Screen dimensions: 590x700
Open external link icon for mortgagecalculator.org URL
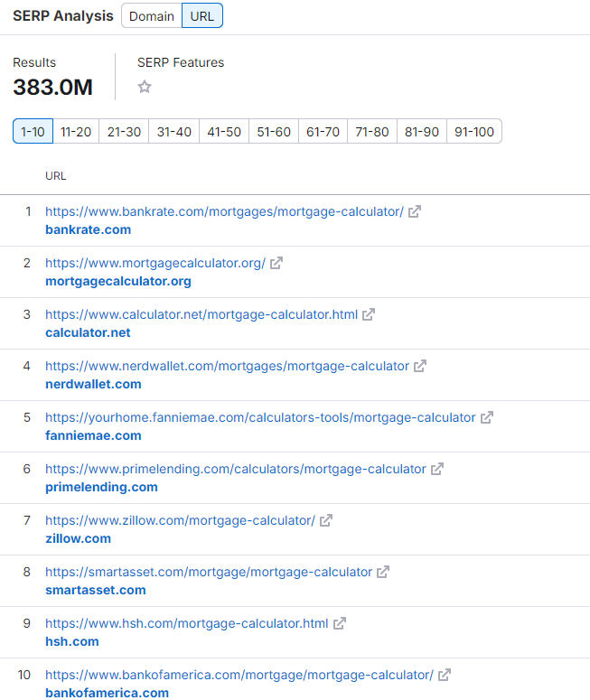click(x=276, y=263)
